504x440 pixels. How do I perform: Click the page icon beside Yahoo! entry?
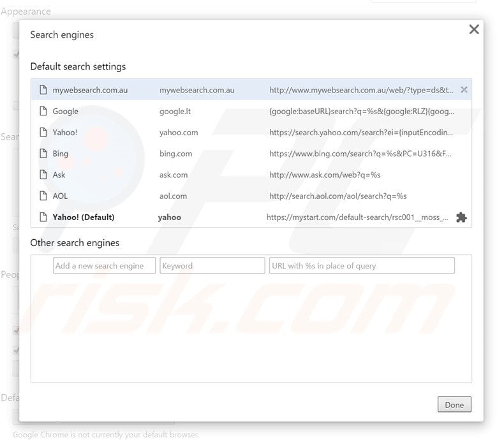tap(43, 133)
